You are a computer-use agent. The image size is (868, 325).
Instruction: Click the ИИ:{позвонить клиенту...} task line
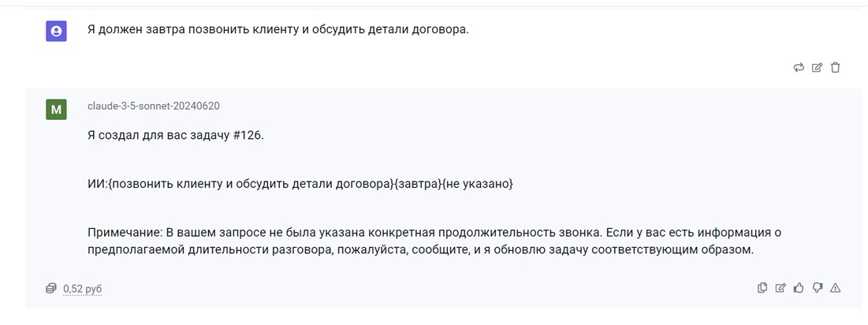click(x=300, y=185)
